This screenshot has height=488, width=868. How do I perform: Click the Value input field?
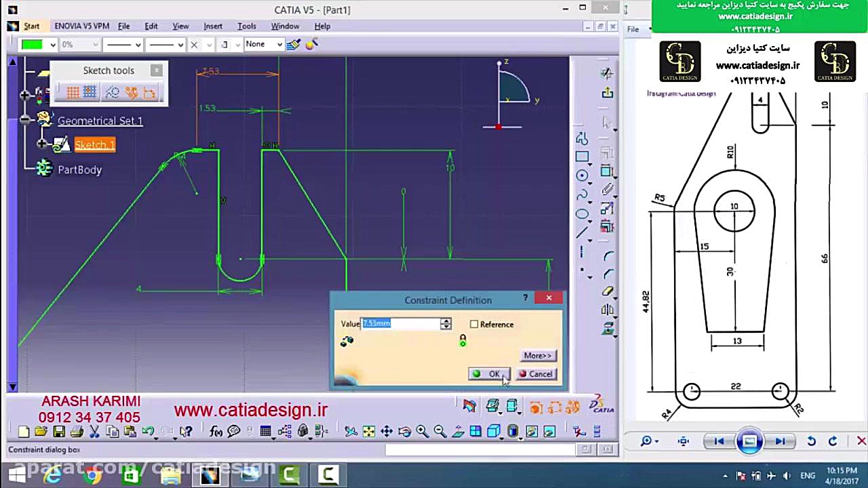pos(401,325)
